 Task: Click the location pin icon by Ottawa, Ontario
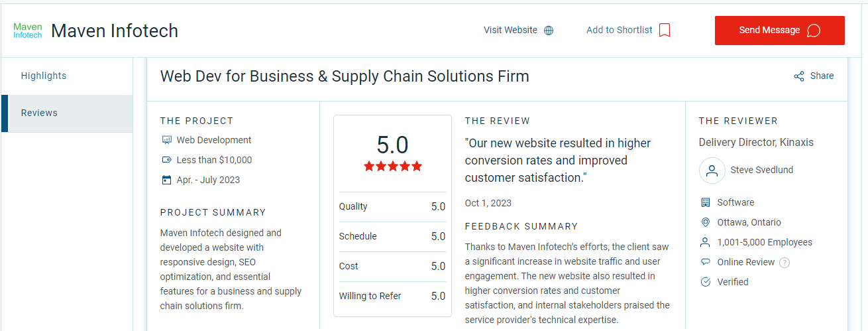(x=705, y=222)
